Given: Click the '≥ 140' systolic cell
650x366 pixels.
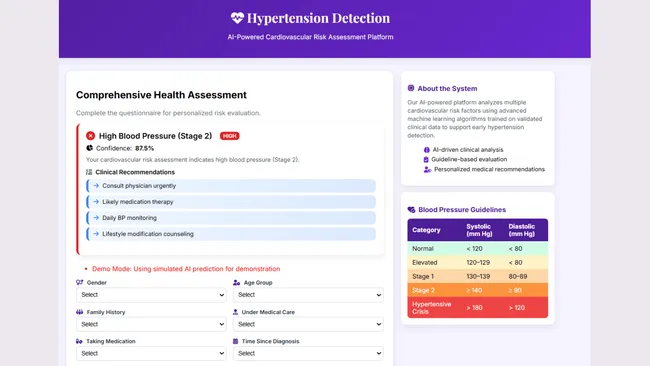Looking at the screenshot, I should [474, 290].
